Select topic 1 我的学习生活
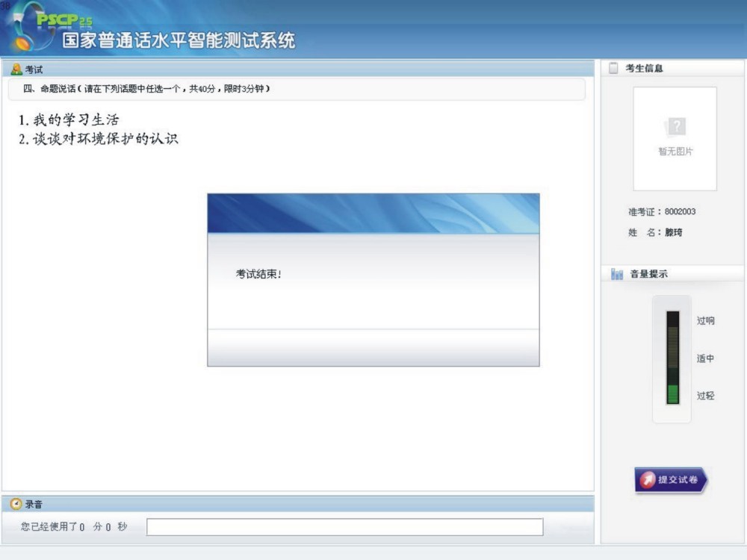The width and height of the screenshot is (747, 560). coord(69,120)
